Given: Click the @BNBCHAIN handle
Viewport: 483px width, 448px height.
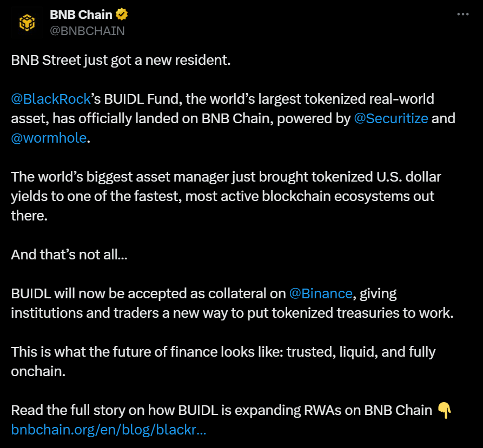Looking at the screenshot, I should [87, 31].
